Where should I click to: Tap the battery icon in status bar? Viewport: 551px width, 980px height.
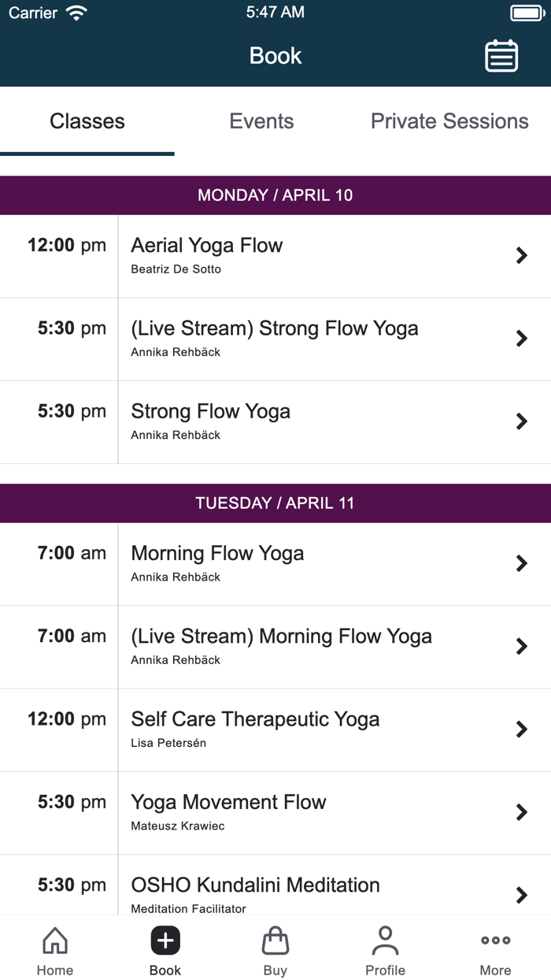tap(526, 13)
